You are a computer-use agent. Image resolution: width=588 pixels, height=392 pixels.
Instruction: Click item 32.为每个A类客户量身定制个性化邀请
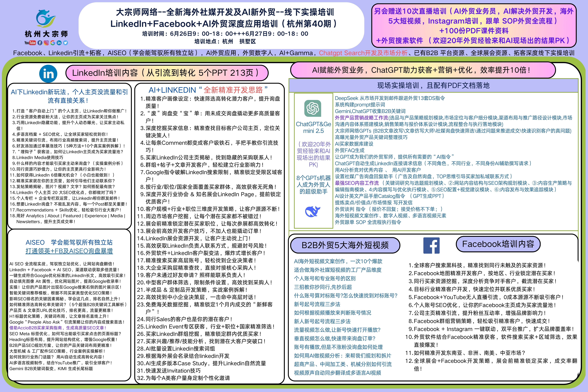(183, 378)
